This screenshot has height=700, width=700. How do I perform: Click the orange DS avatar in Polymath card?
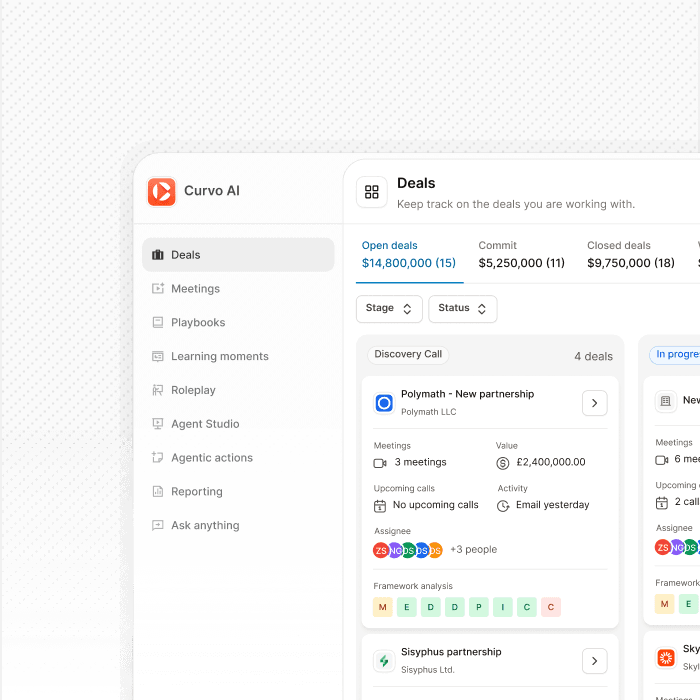pos(435,550)
